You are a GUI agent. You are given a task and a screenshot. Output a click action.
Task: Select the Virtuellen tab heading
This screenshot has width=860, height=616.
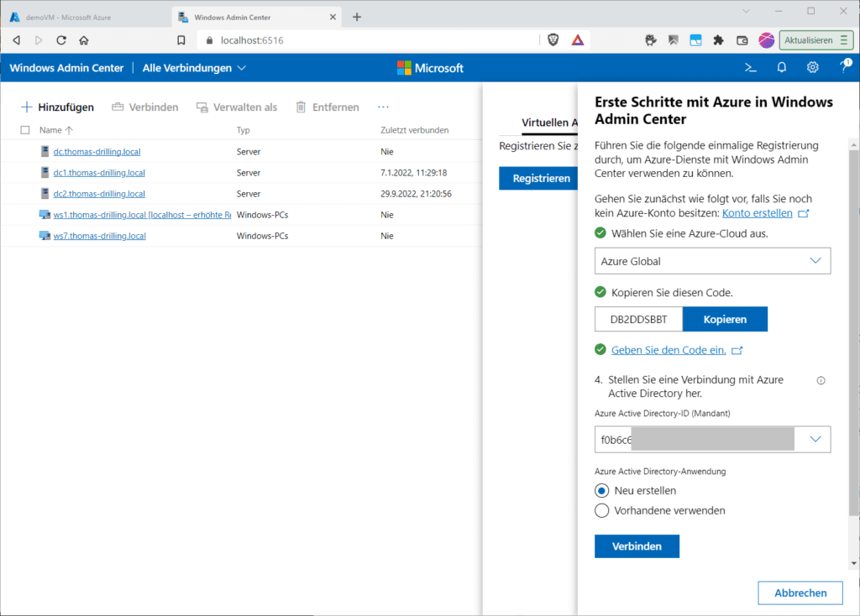coord(549,123)
